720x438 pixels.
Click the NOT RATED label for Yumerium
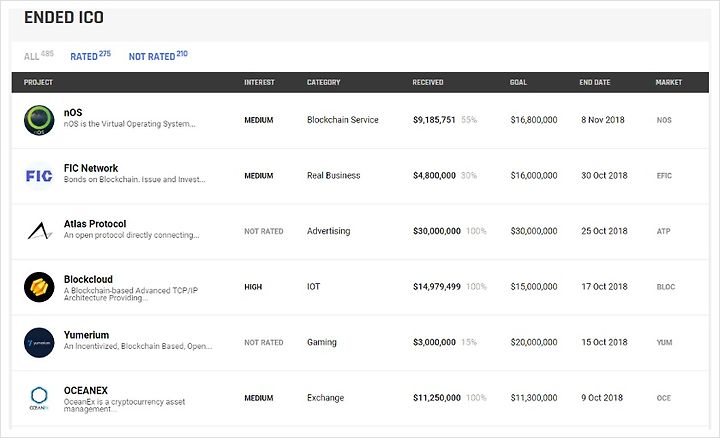pos(264,343)
